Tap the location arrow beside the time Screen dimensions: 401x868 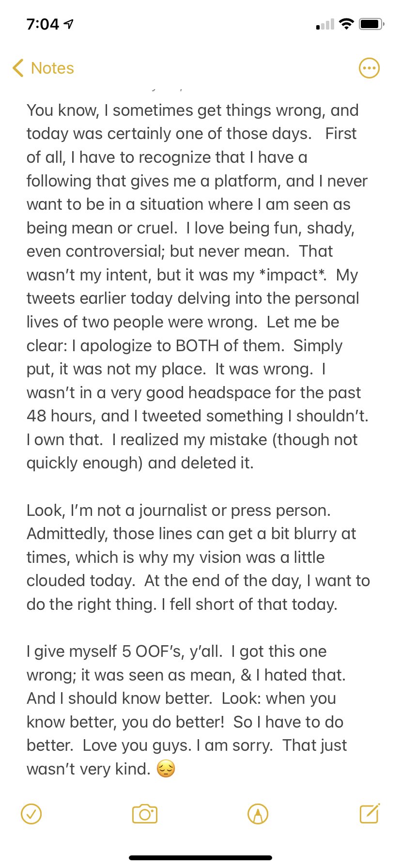pyautogui.click(x=69, y=24)
